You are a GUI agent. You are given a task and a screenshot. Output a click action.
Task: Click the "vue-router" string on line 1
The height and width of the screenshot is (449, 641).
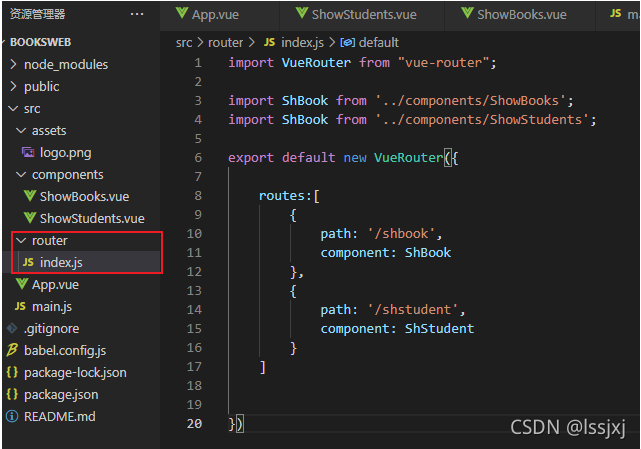click(x=443, y=63)
